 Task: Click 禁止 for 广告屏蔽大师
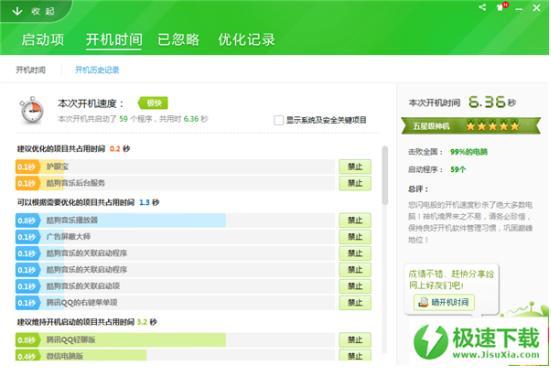click(x=355, y=237)
